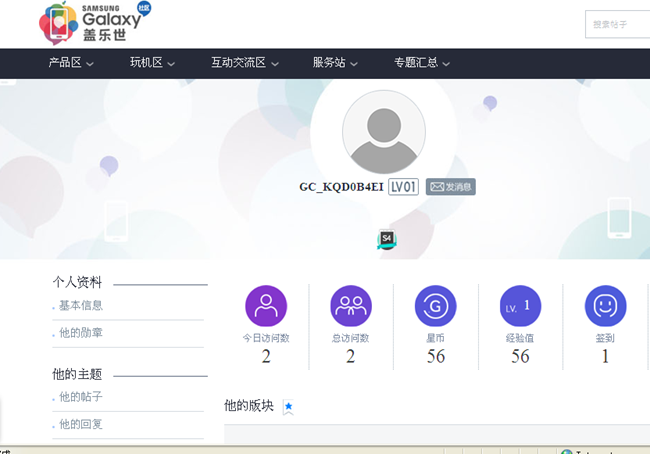The height and width of the screenshot is (454, 650).
Task: Click the LV01 level badge
Action: tap(404, 187)
